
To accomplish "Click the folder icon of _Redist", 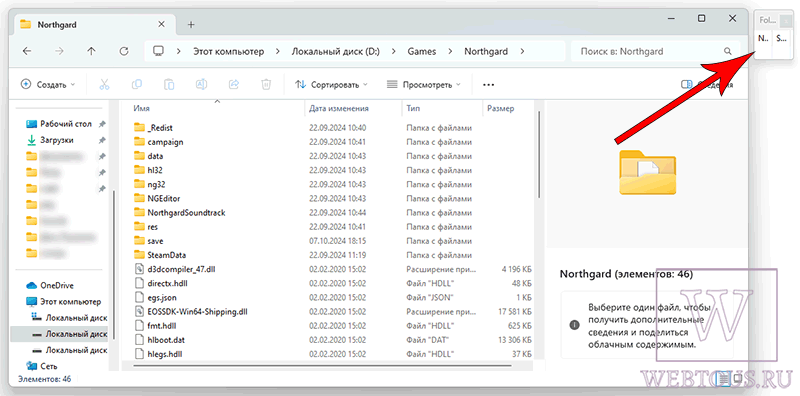I will pos(139,128).
